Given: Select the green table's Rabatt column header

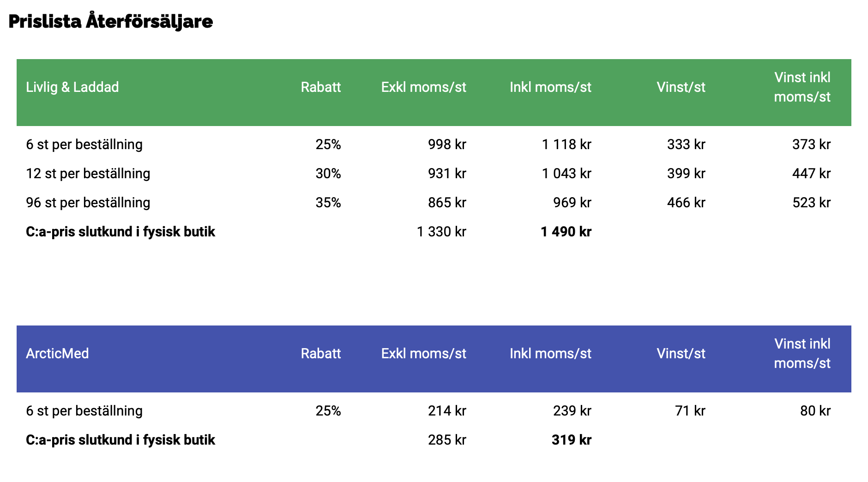Looking at the screenshot, I should (x=321, y=87).
